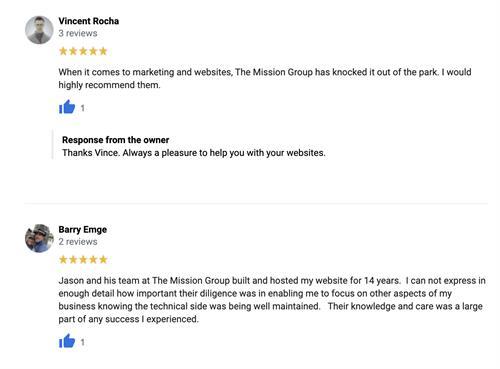Click Vincent Rocha's review text about marketing
The height and width of the screenshot is (369, 500).
tap(265, 79)
